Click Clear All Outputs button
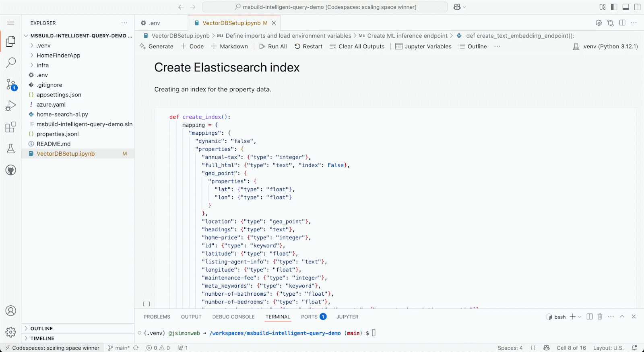 coord(357,47)
